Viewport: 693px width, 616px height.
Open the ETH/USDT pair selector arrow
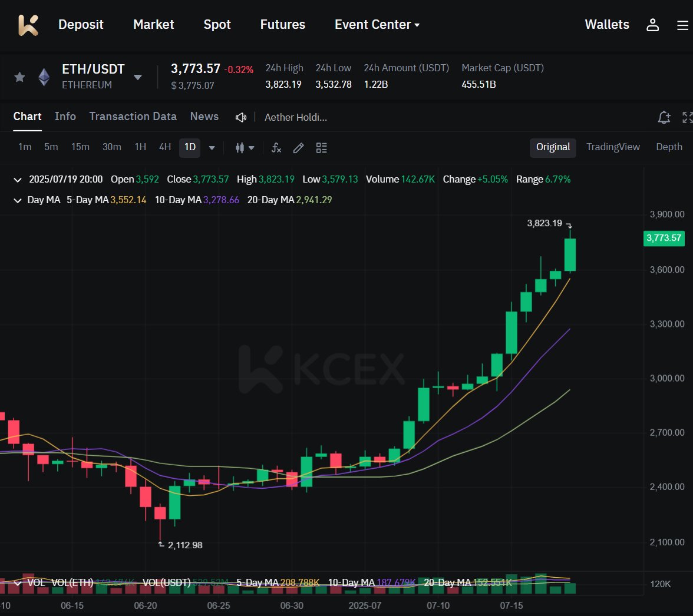click(138, 77)
